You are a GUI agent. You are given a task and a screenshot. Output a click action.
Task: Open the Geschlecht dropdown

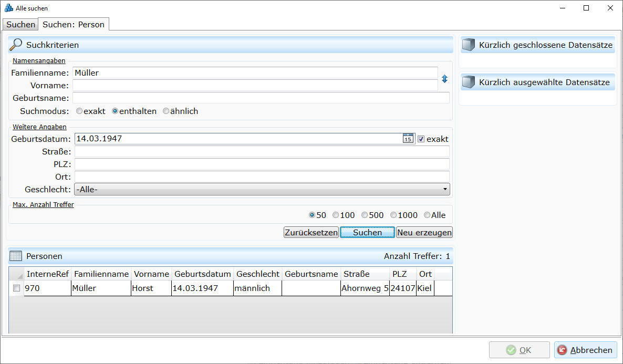(445, 189)
